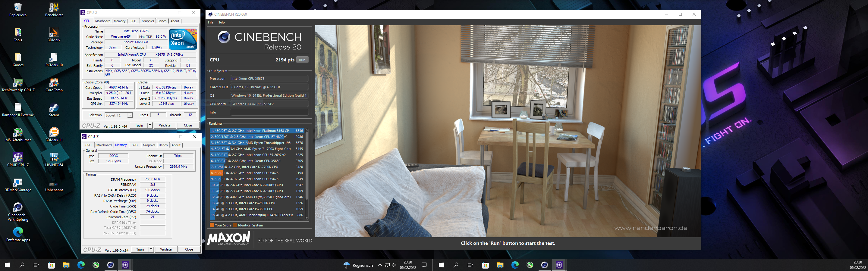The width and height of the screenshot is (868, 271).
Task: Open the File menu in Cinebench
Action: click(211, 22)
